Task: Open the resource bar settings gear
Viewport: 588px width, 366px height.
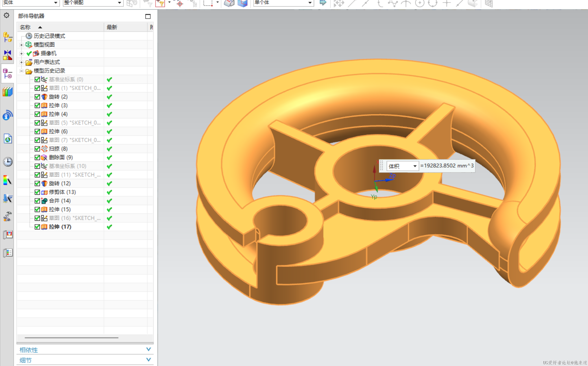Action: pos(6,16)
